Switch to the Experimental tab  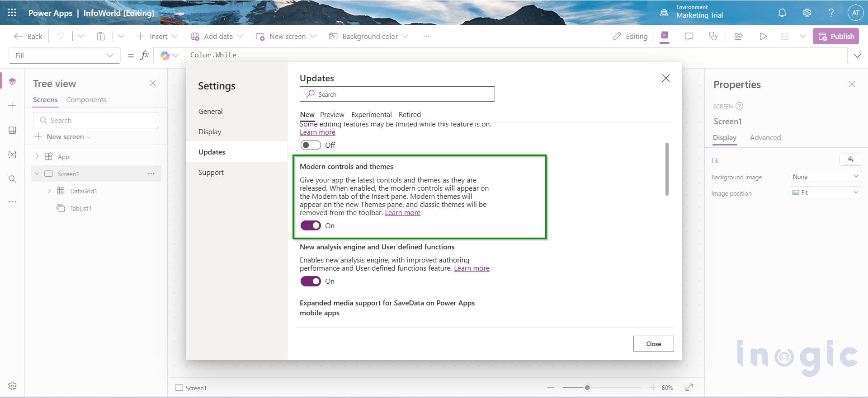point(371,115)
